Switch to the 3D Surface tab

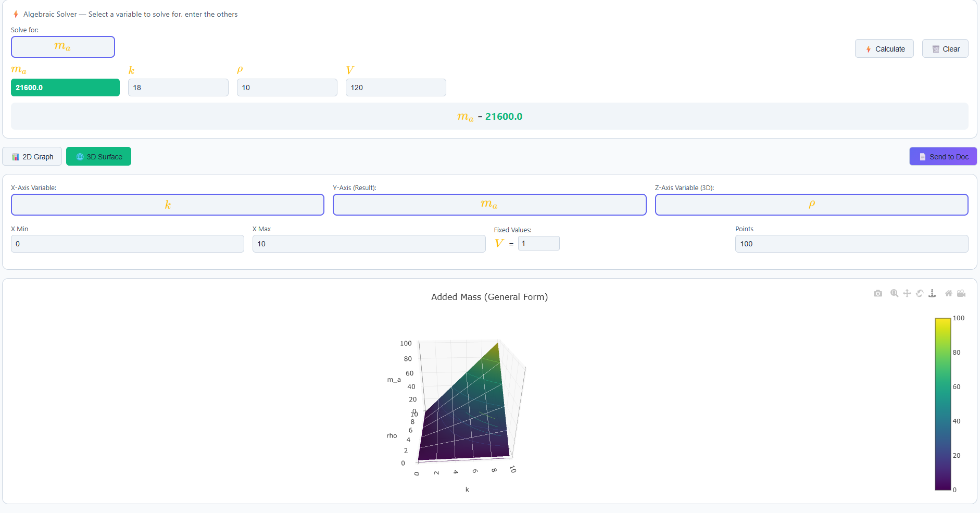[x=99, y=156]
